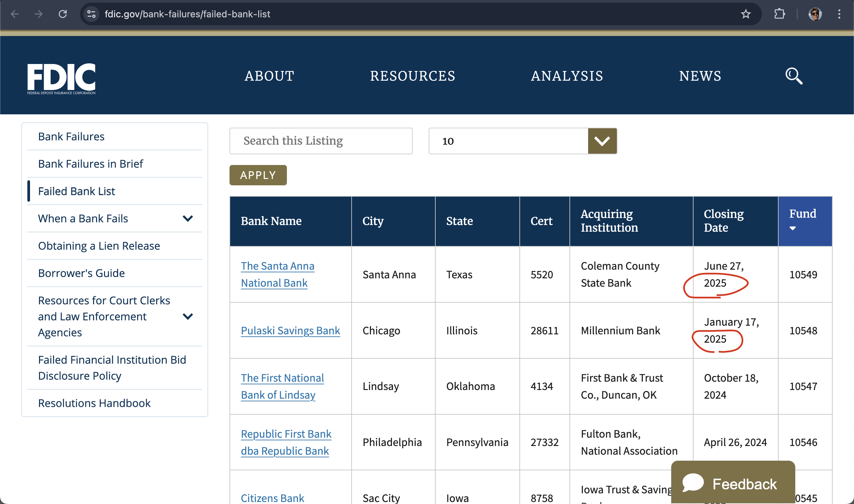Open site information icon in address bar
The height and width of the screenshot is (504, 854).
(91, 14)
